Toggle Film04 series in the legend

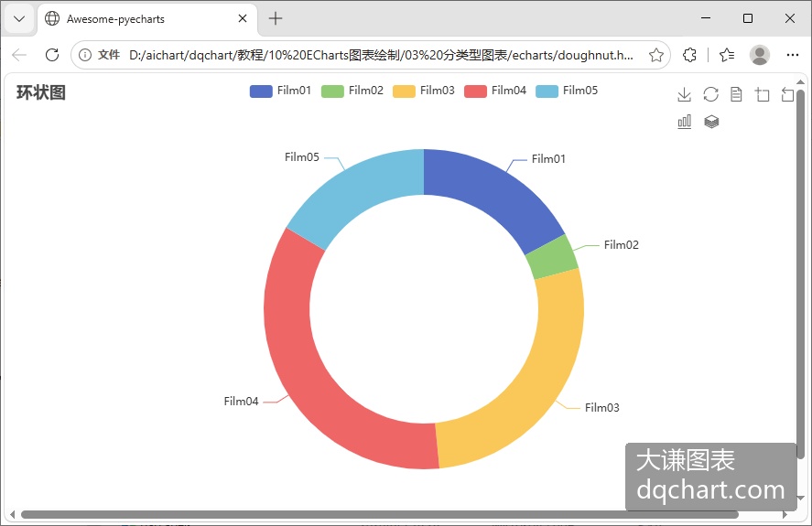[x=495, y=91]
